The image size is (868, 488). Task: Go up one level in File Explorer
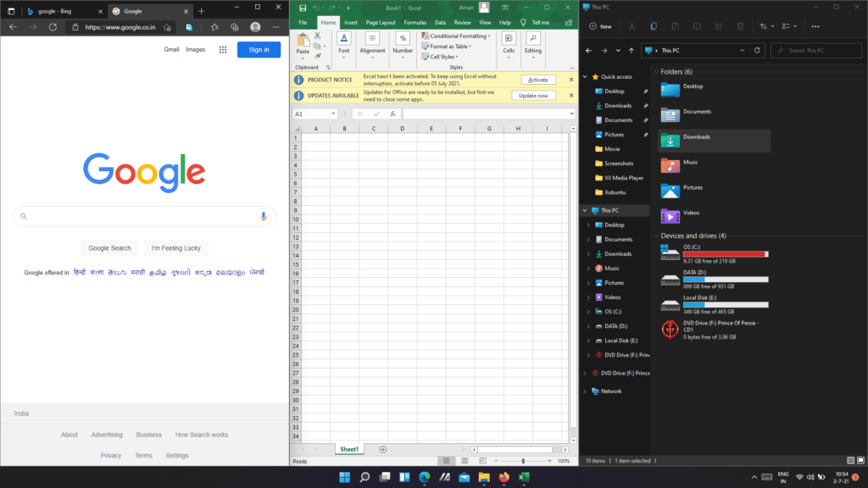click(631, 50)
